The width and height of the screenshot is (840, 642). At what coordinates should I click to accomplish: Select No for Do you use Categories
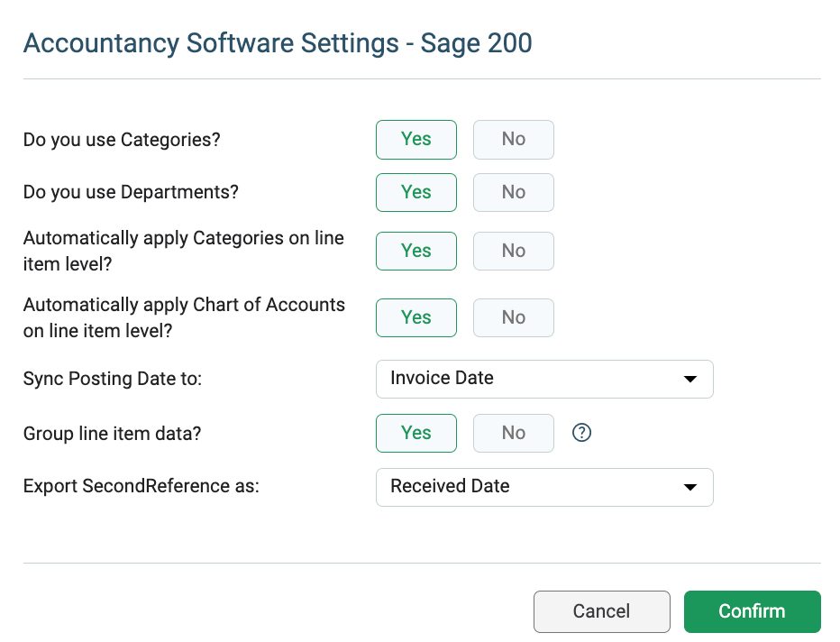(513, 140)
